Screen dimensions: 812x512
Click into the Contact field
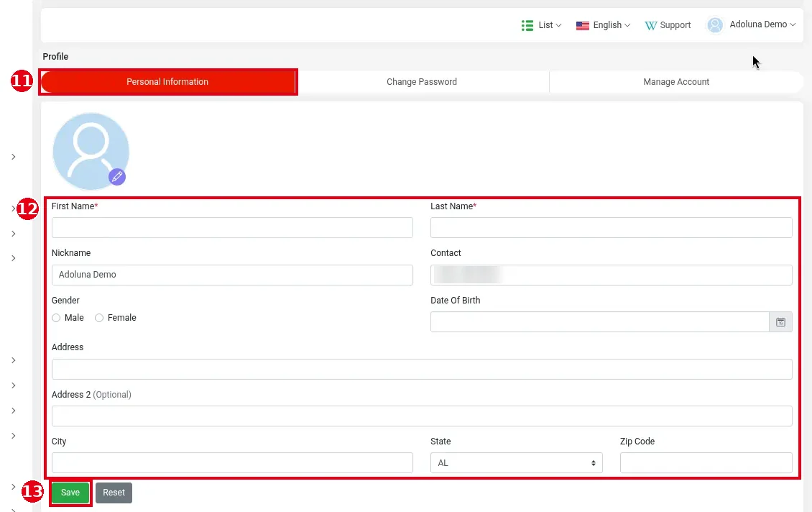(611, 275)
